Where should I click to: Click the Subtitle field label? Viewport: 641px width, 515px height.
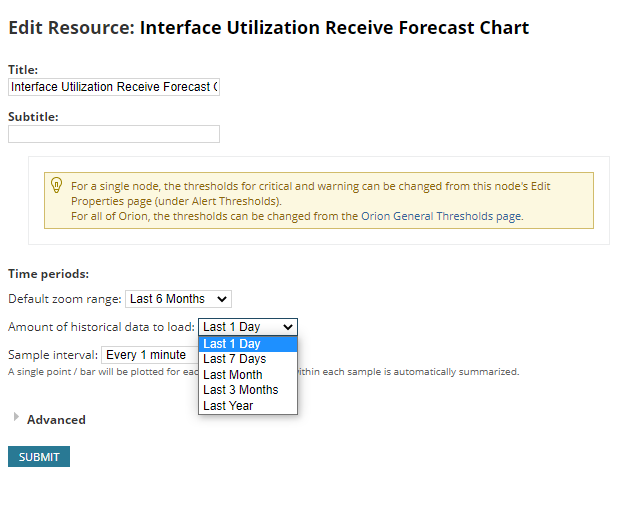pos(33,117)
